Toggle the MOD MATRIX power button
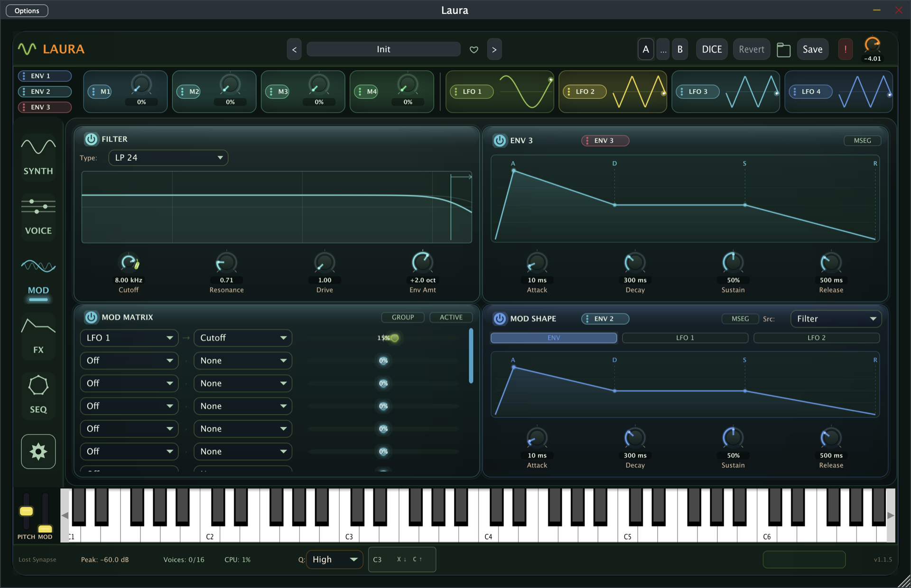911x588 pixels. coord(91,317)
